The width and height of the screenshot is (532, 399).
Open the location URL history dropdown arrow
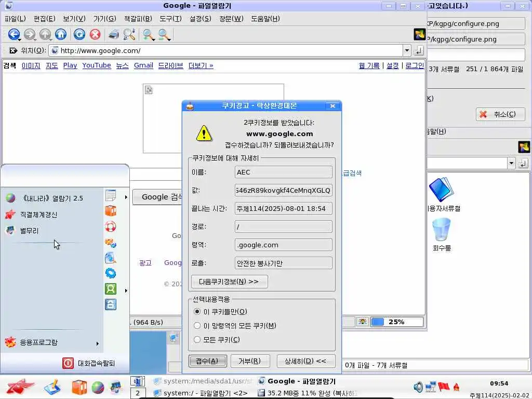[407, 50]
